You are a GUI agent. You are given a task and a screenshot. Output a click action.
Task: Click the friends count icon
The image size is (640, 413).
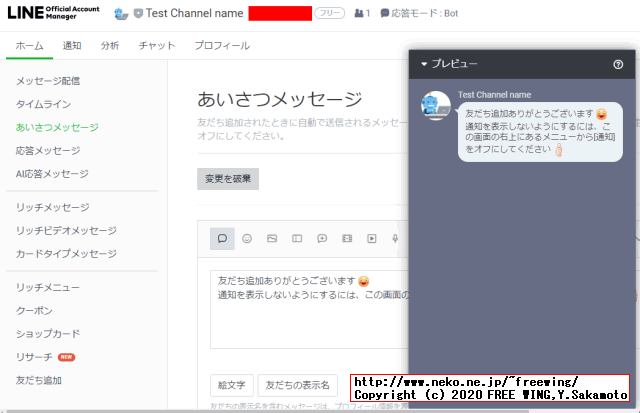359,13
